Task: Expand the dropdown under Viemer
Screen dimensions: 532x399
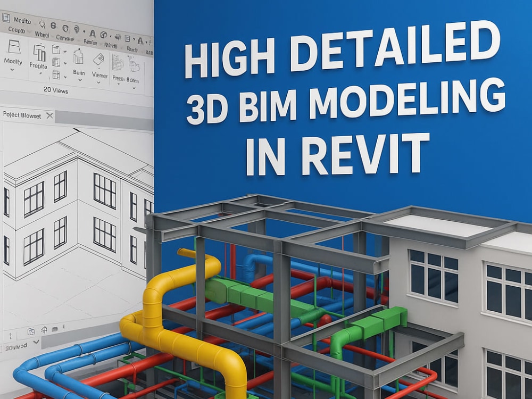Action: 98,82
